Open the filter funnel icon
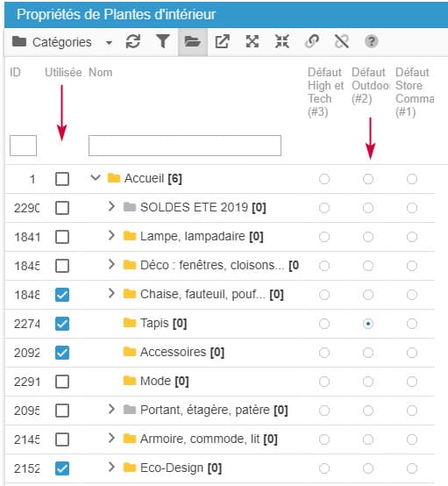This screenshot has width=448, height=486. 163,41
